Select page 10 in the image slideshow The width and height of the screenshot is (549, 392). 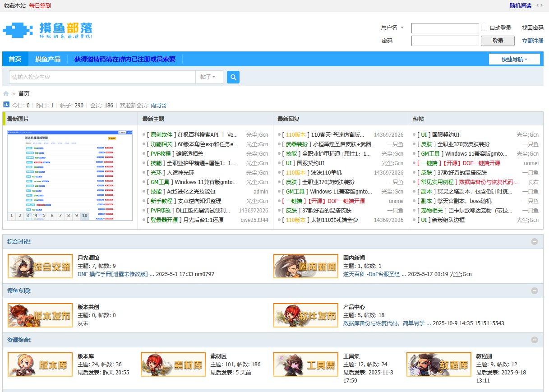tap(84, 216)
